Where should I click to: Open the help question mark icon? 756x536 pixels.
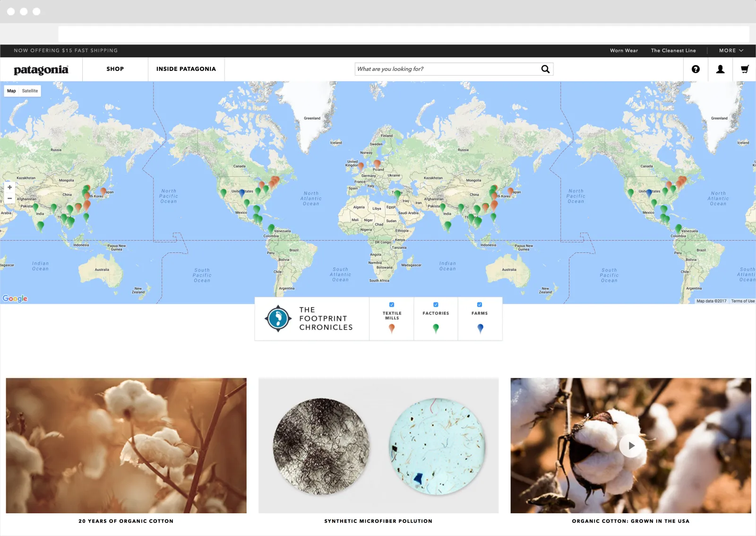[696, 69]
